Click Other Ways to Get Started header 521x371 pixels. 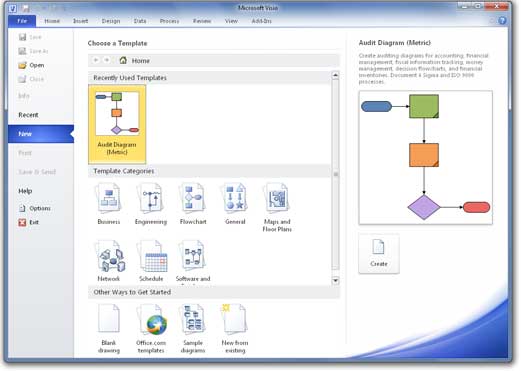(x=132, y=292)
